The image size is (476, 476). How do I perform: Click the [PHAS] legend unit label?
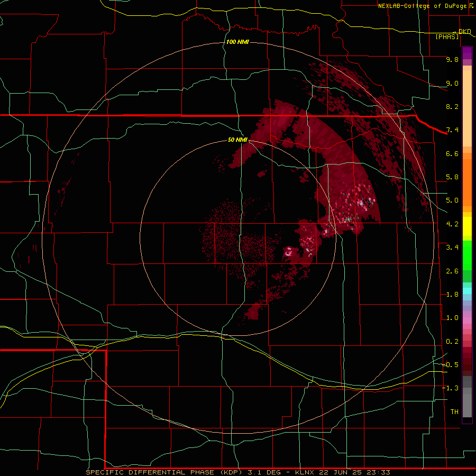tap(447, 36)
